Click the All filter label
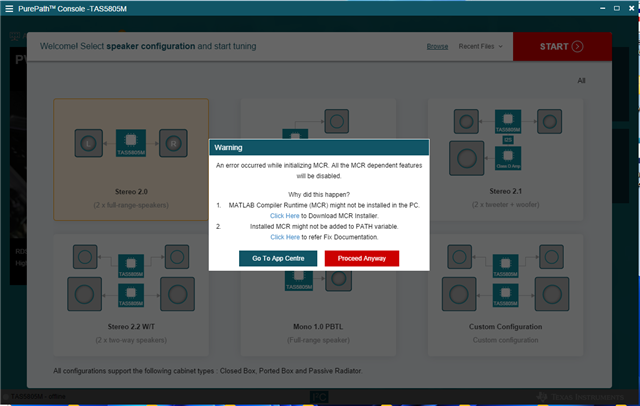 (581, 81)
